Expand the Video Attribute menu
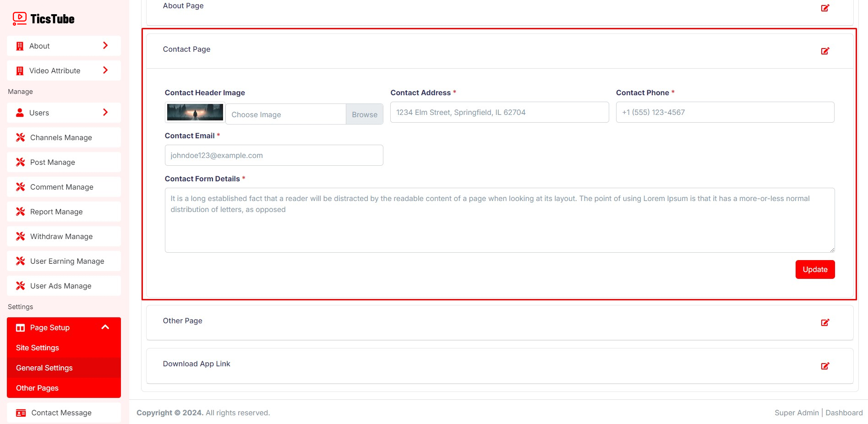 point(64,71)
